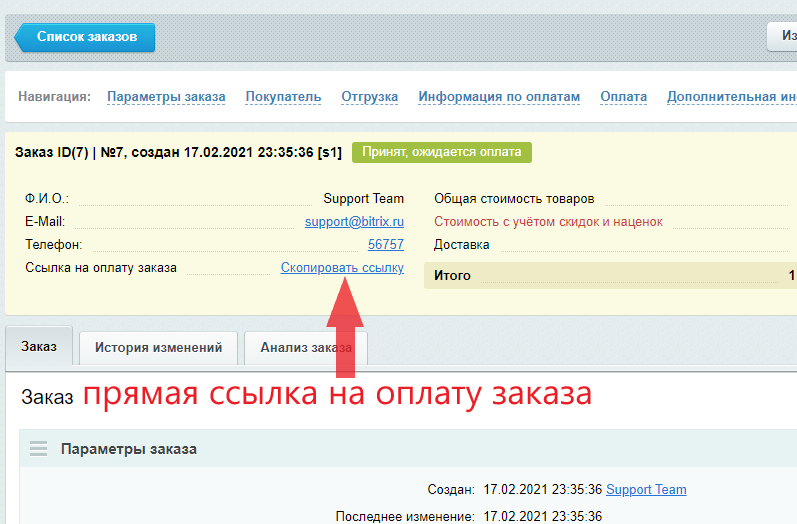Switch to the Анализ заказа tab
Image resolution: width=797 pixels, height=524 pixels.
click(305, 348)
